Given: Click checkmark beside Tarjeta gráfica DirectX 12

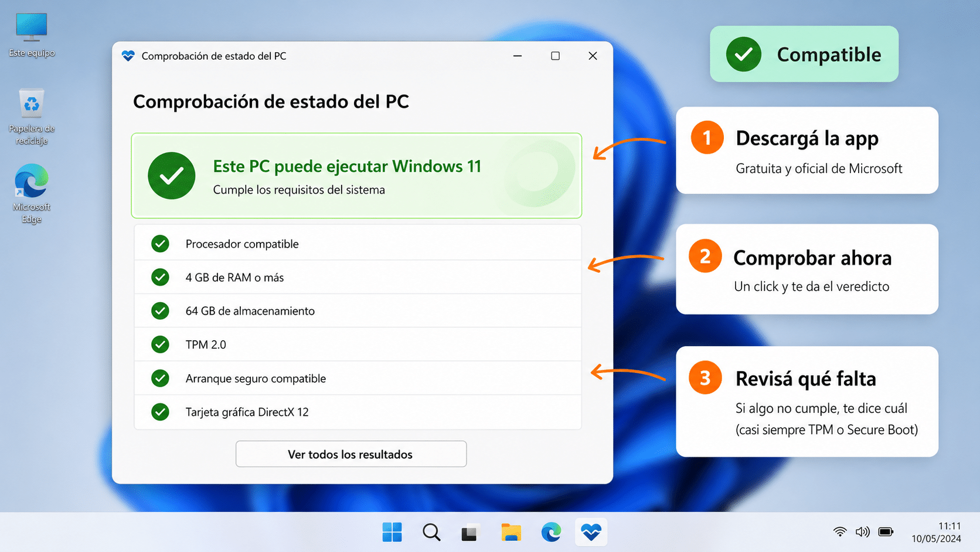Looking at the screenshot, I should pos(160,412).
